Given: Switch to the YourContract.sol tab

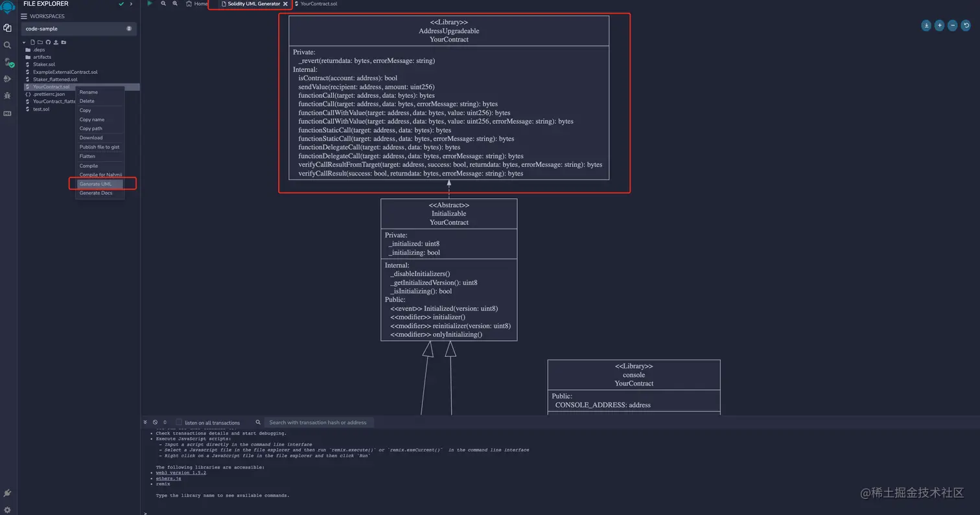Looking at the screenshot, I should tap(316, 4).
